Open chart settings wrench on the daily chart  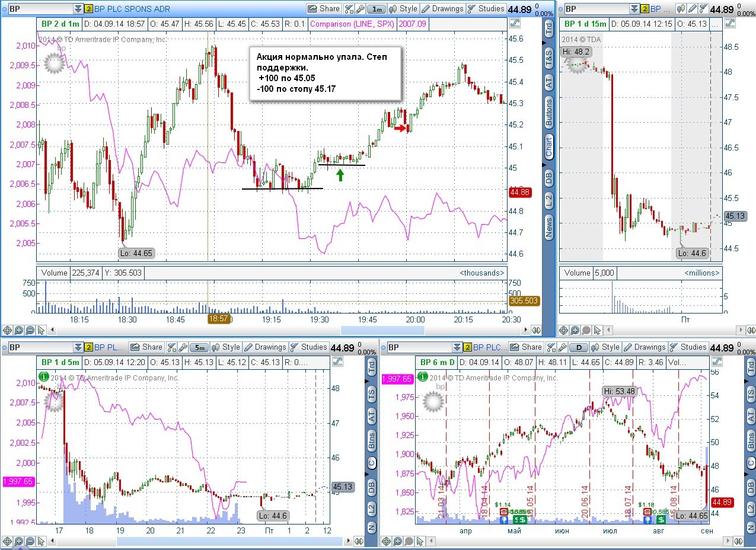[562, 347]
